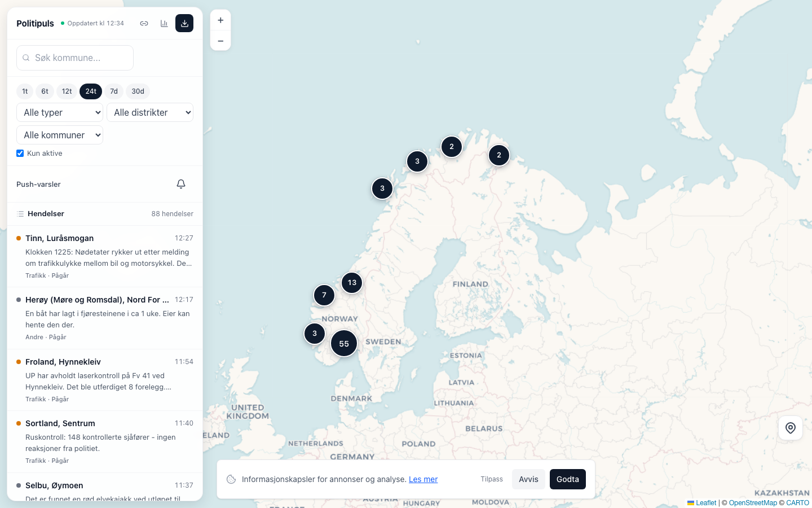Zoom in on the map
Screen dimensions: 812x508
click(x=220, y=20)
